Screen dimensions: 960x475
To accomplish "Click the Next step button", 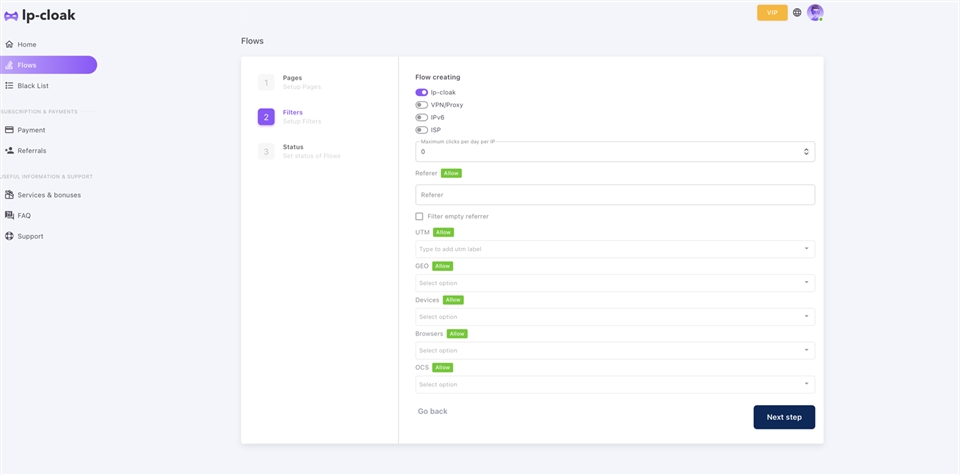I will [x=783, y=417].
